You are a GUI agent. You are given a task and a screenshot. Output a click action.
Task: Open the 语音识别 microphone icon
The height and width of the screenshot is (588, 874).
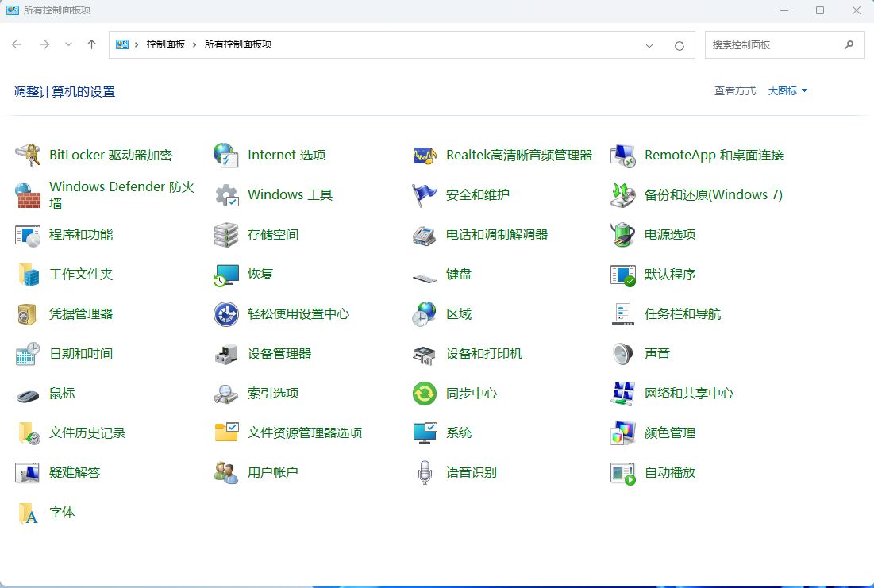(425, 473)
